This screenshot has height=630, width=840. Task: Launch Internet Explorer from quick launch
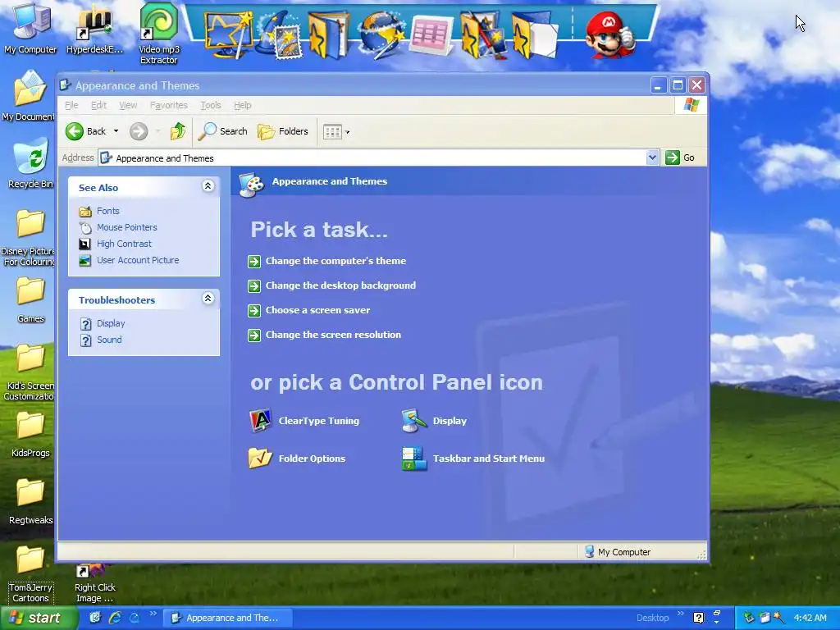point(115,618)
